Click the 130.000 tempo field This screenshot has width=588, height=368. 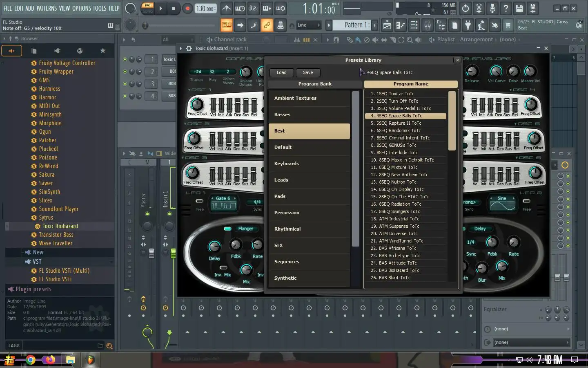tap(205, 8)
